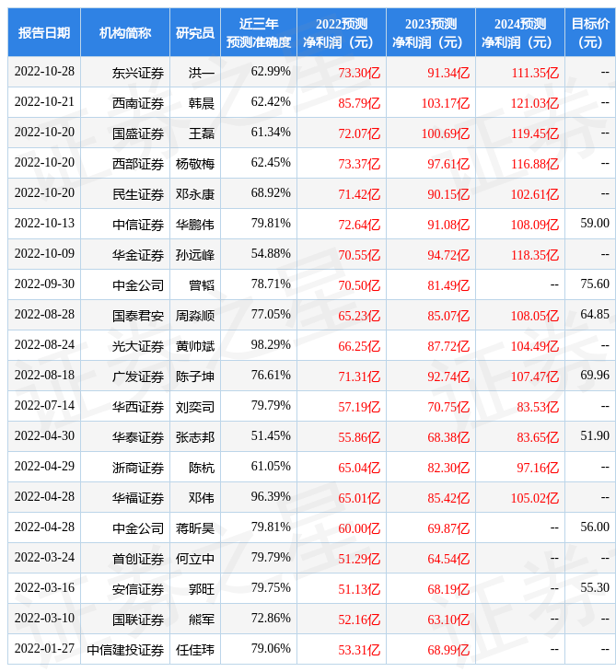The width and height of the screenshot is (616, 672).
Task: Click target price 55.30
Action: (x=595, y=588)
